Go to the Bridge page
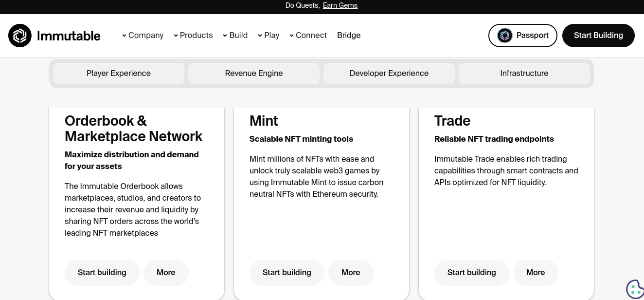This screenshot has width=644, height=300. coord(349,36)
